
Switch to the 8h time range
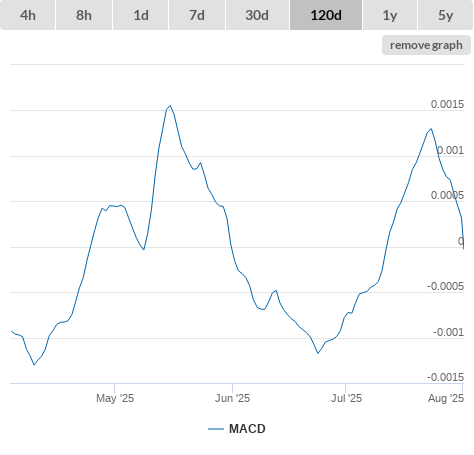(x=84, y=15)
